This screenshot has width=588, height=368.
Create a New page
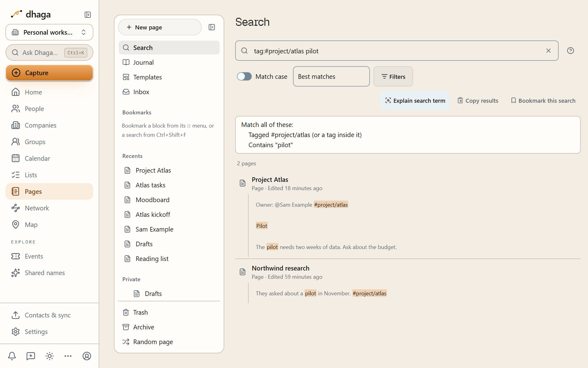(160, 27)
